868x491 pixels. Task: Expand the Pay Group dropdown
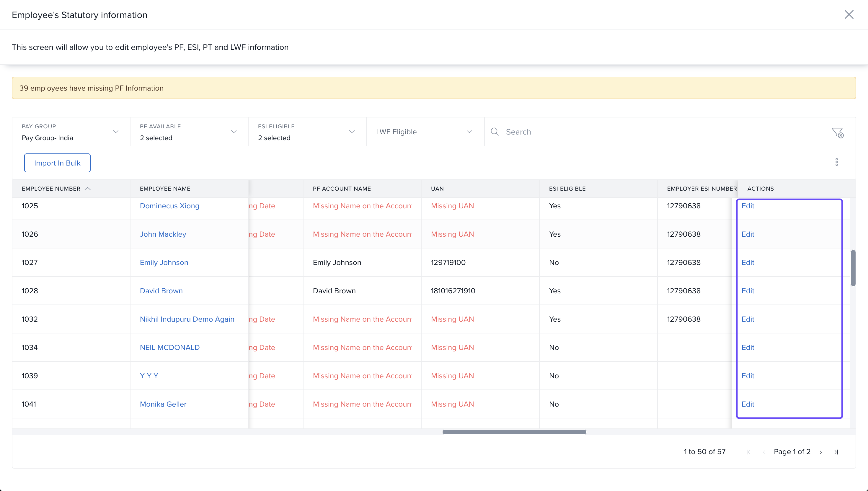[116, 132]
